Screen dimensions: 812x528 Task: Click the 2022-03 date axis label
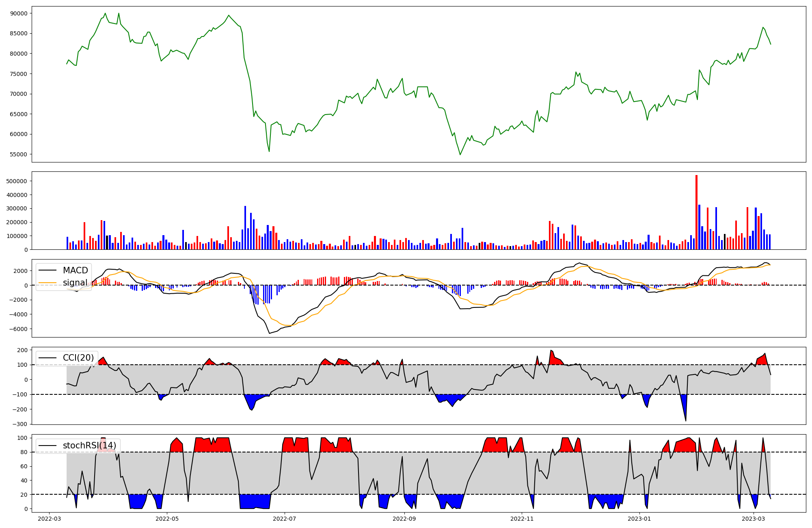point(50,519)
